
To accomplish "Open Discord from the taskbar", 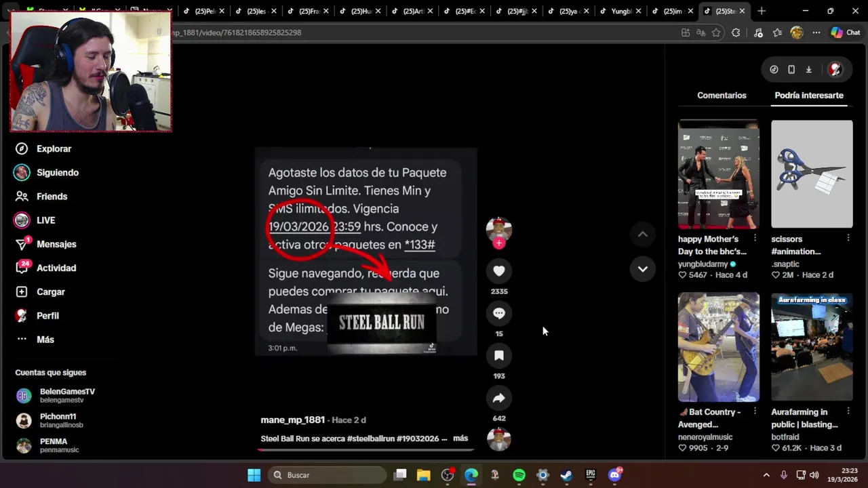I will point(614,475).
